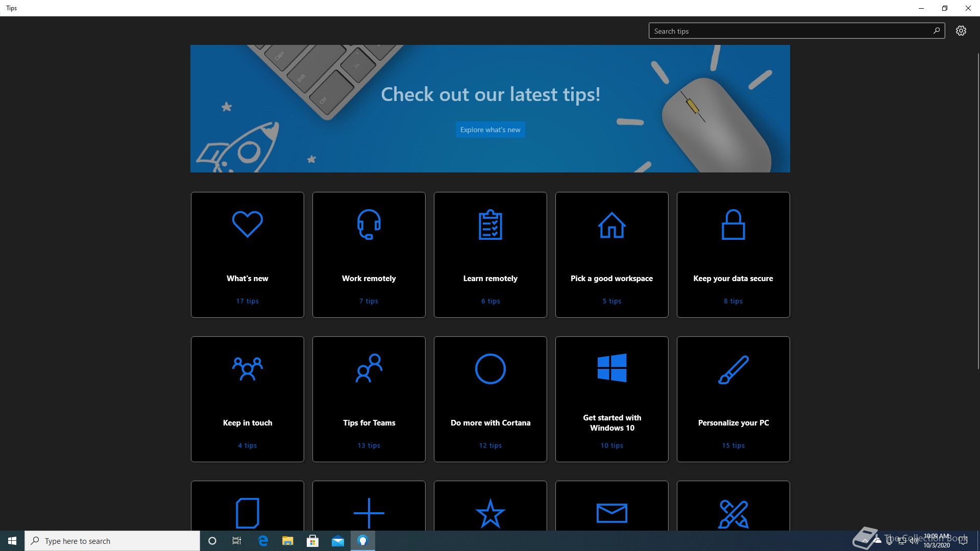
Task: Open the Learn remotely clipboard icon
Action: click(x=491, y=224)
